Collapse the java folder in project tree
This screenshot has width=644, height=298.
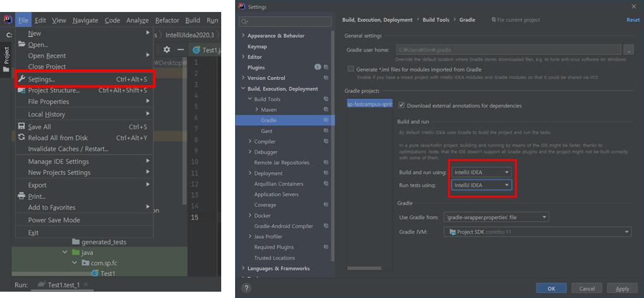coord(65,253)
